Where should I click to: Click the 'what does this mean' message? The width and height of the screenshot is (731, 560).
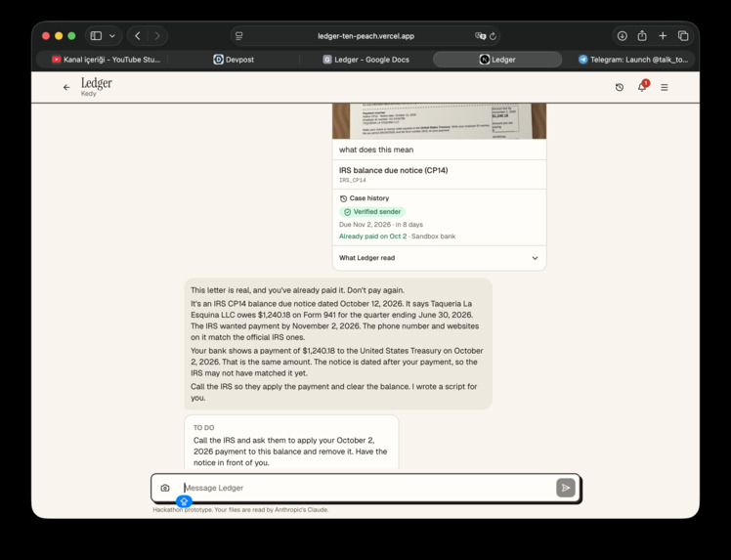[375, 150]
